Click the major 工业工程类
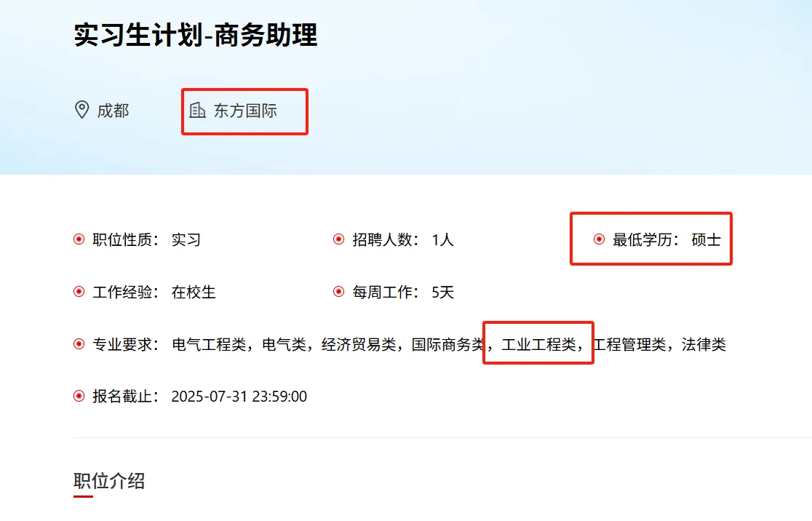The height and width of the screenshot is (521, 812). pos(538,344)
